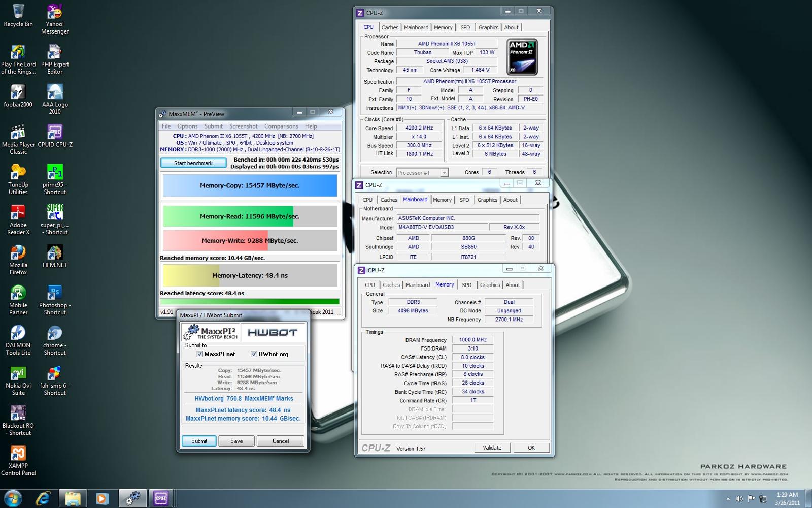Open DAEMON Tools Lite icon
The image size is (812, 508).
(18, 340)
